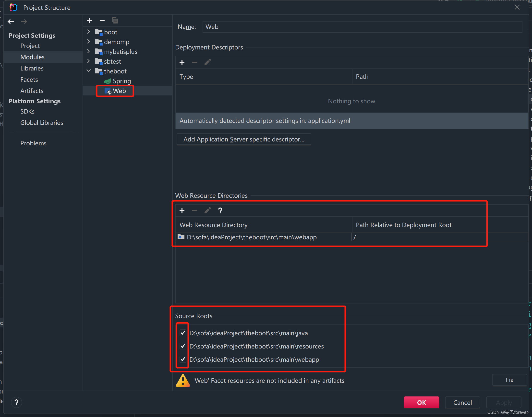
Task: Add a web resource directory
Action: pos(182,210)
